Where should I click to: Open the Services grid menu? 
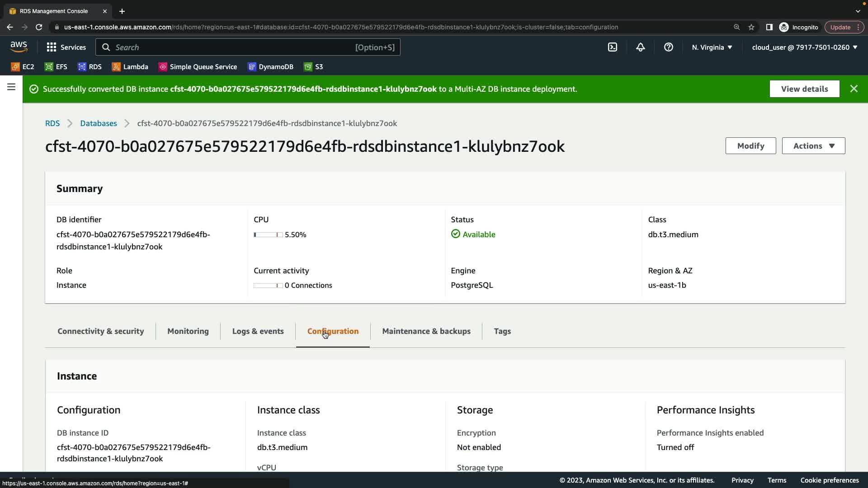click(x=66, y=47)
